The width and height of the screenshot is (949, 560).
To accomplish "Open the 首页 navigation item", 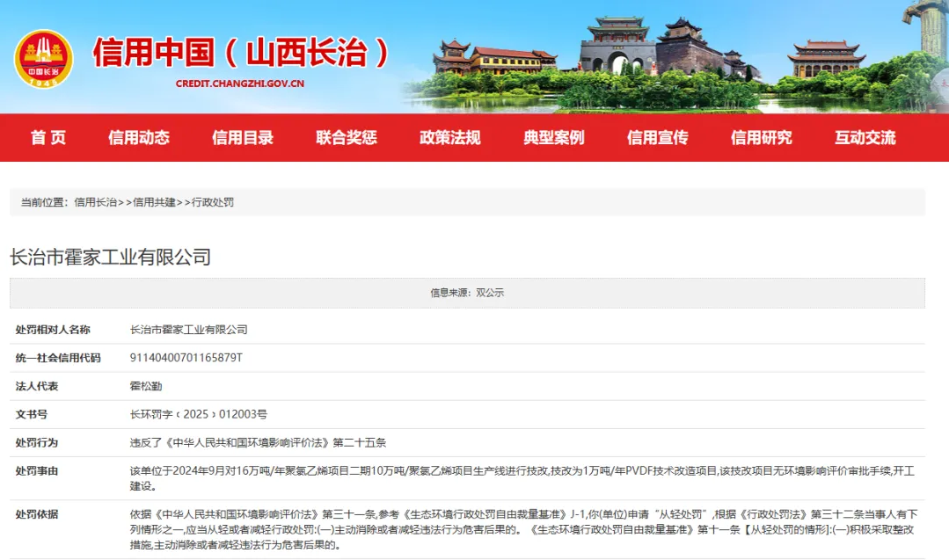I will [x=48, y=138].
